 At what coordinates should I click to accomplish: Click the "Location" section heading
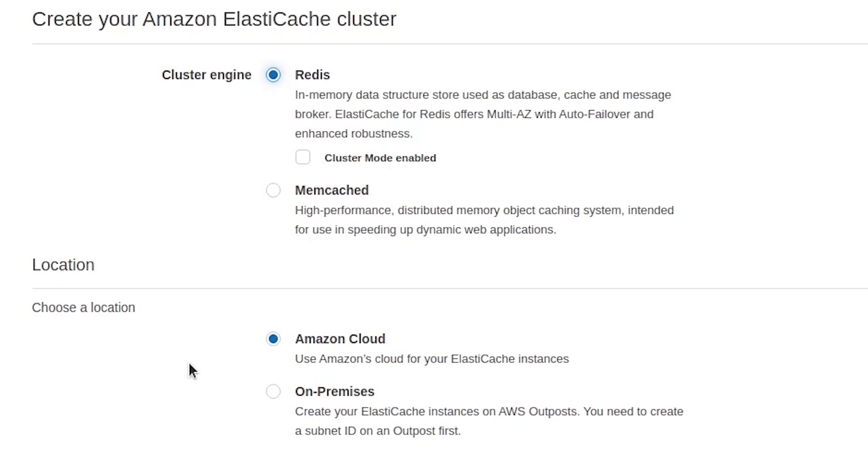coord(63,265)
